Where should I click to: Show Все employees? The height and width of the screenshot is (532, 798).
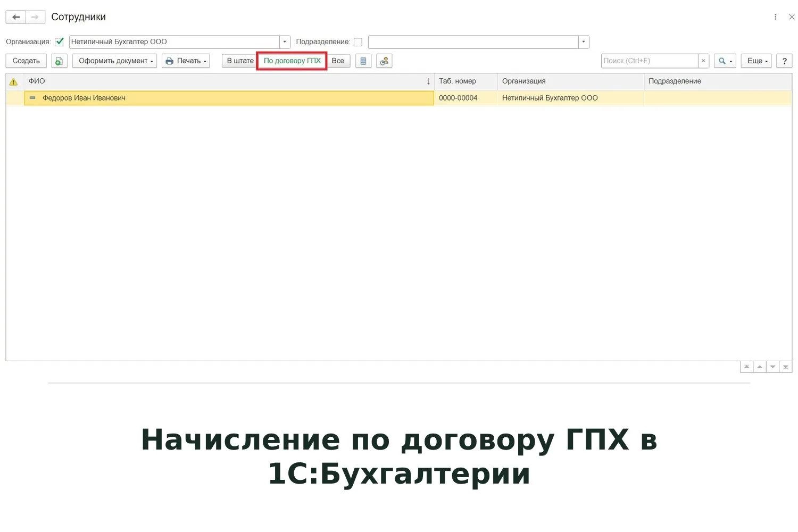click(338, 61)
